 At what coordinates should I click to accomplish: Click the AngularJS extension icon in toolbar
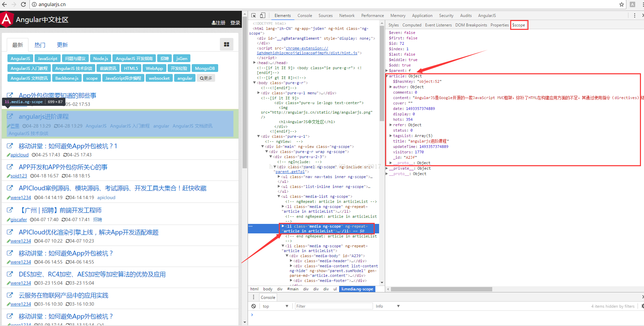point(632,4)
